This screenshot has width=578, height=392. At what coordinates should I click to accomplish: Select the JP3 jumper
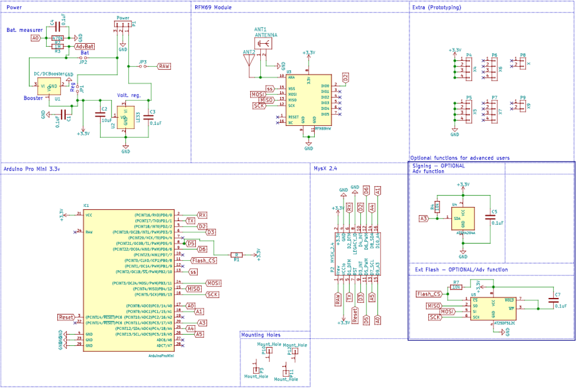142,66
